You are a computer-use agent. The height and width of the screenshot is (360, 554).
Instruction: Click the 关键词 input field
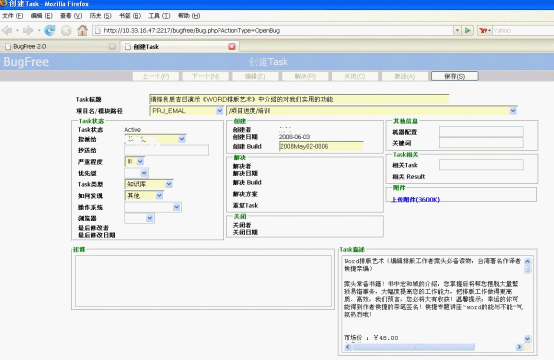pyautogui.click(x=481, y=143)
